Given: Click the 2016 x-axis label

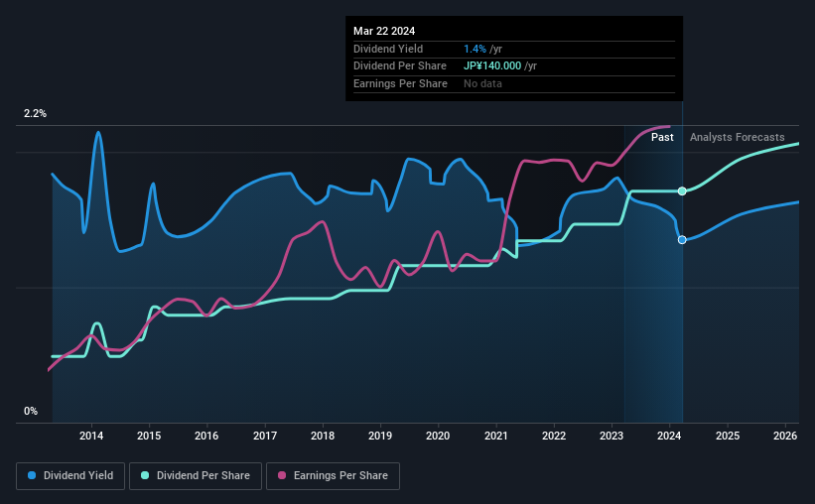Looking at the screenshot, I should point(206,436).
